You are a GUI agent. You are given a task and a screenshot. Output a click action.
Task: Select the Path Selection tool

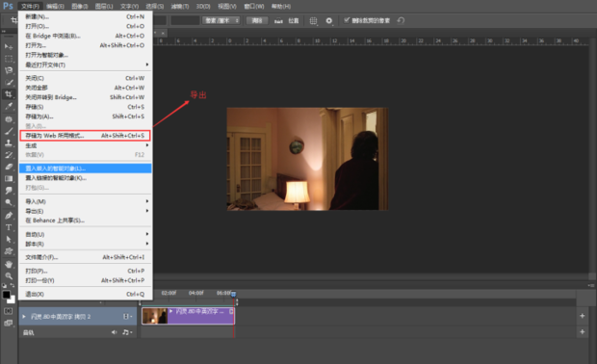[x=9, y=239]
